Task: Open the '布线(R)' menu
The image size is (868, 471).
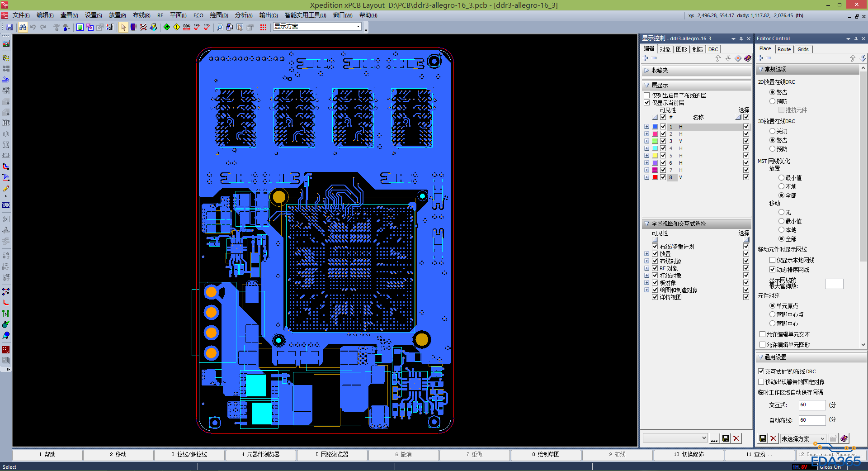Action: [x=142, y=15]
